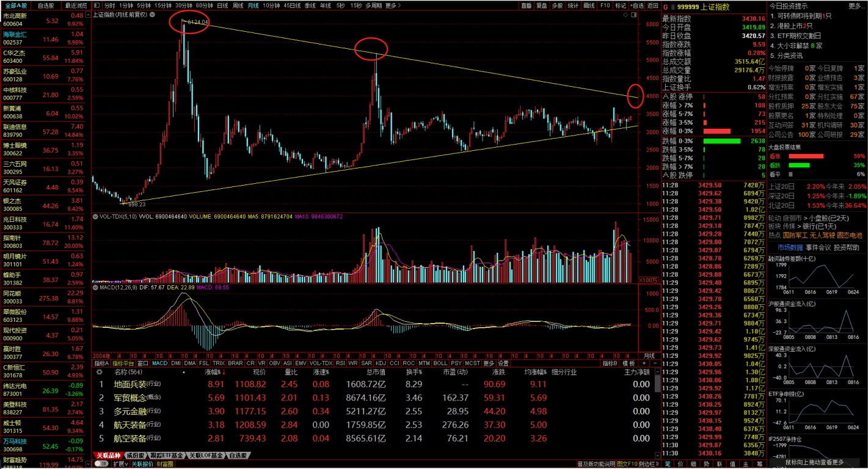Expand 更多 chart period options
This screenshot has height=469, width=868.
394,5
